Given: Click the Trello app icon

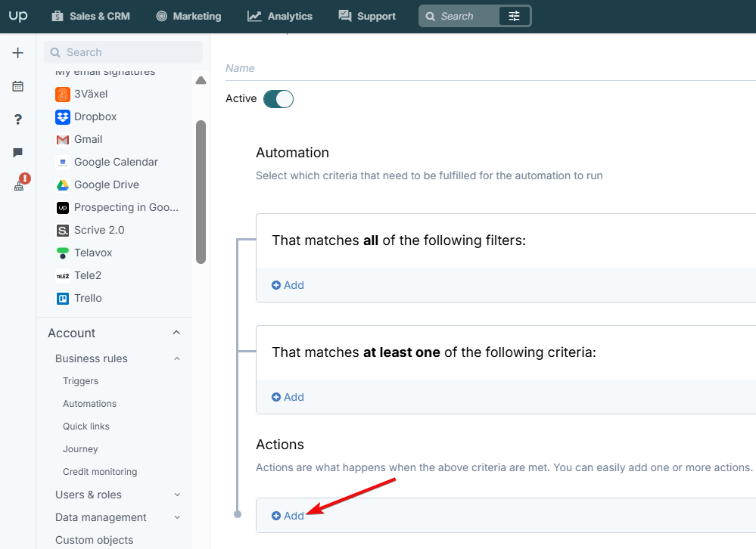Looking at the screenshot, I should click(63, 299).
